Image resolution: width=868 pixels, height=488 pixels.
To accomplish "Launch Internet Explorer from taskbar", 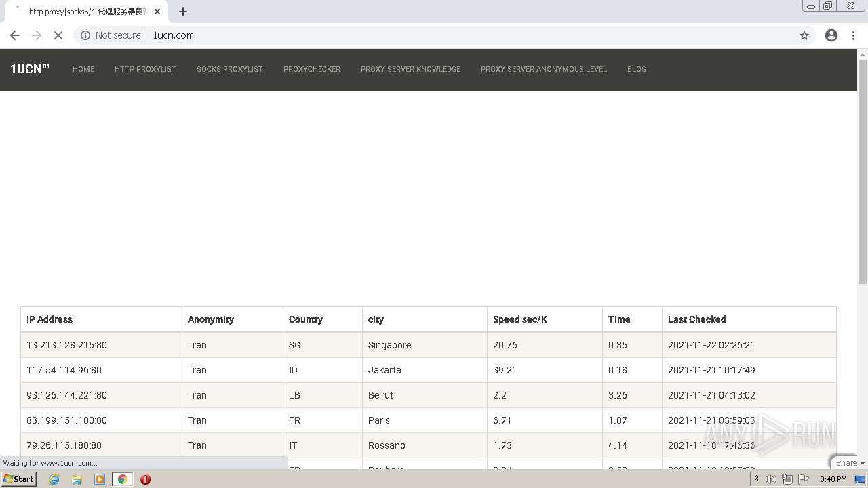I will [54, 479].
